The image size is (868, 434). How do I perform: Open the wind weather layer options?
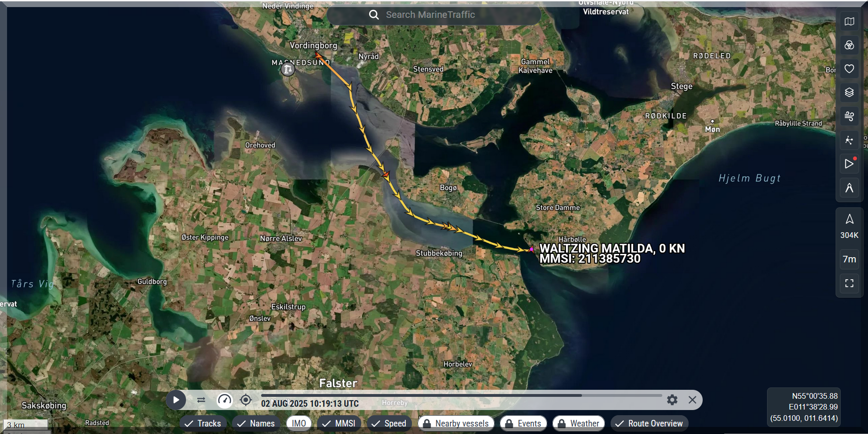point(849,116)
